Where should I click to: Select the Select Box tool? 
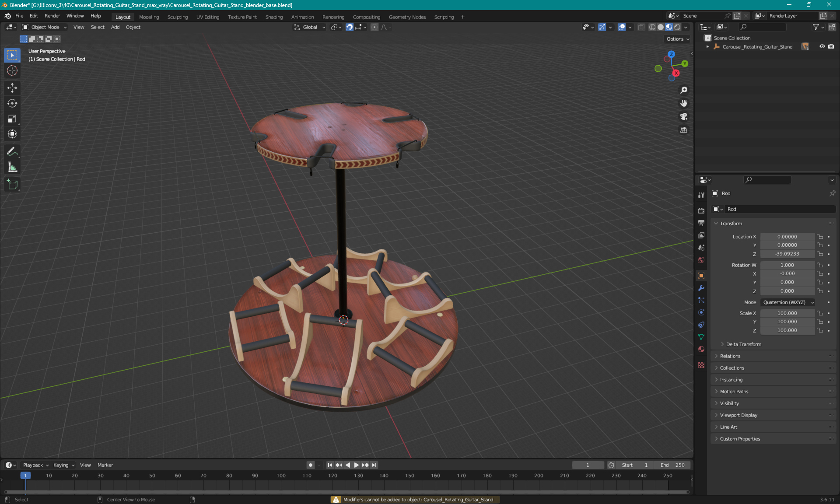[12, 55]
